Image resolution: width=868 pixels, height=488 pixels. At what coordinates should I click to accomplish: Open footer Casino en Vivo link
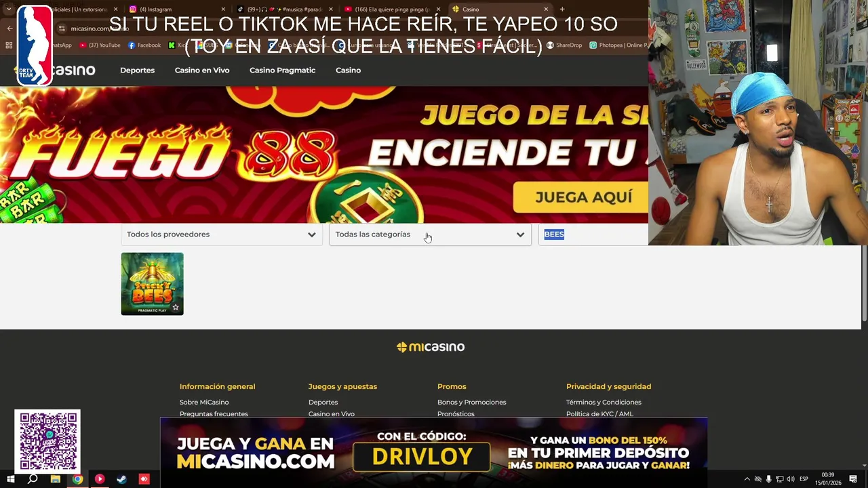tap(331, 413)
